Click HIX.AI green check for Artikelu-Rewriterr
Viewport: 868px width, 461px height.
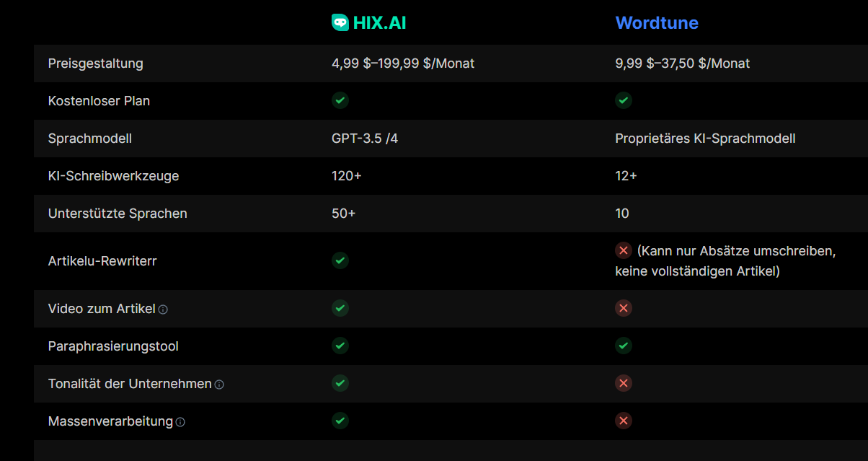(340, 260)
